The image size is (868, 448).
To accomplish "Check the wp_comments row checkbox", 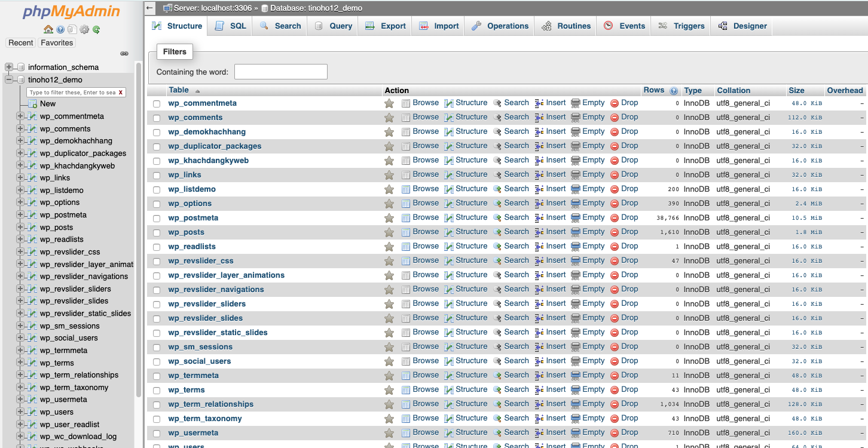I will tap(156, 117).
